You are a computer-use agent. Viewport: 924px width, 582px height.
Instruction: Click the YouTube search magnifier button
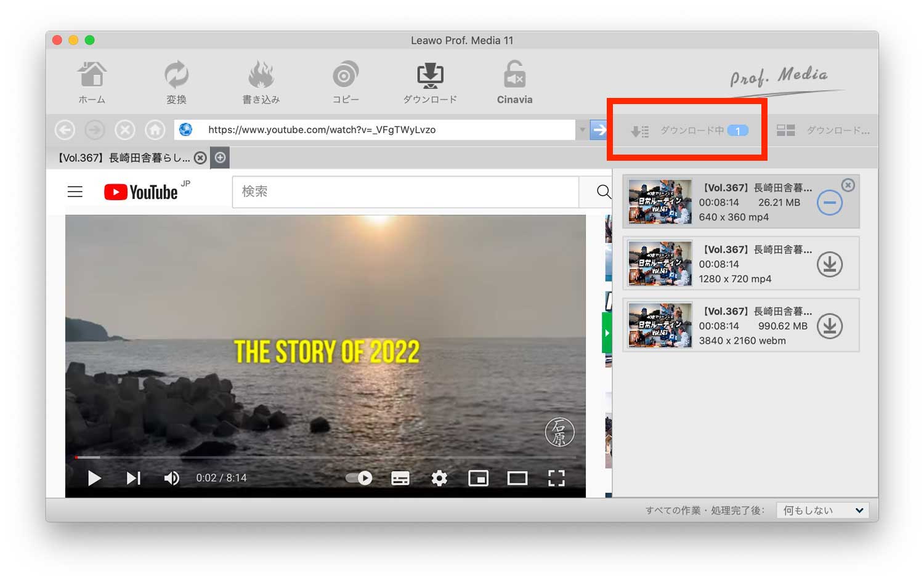coord(604,192)
